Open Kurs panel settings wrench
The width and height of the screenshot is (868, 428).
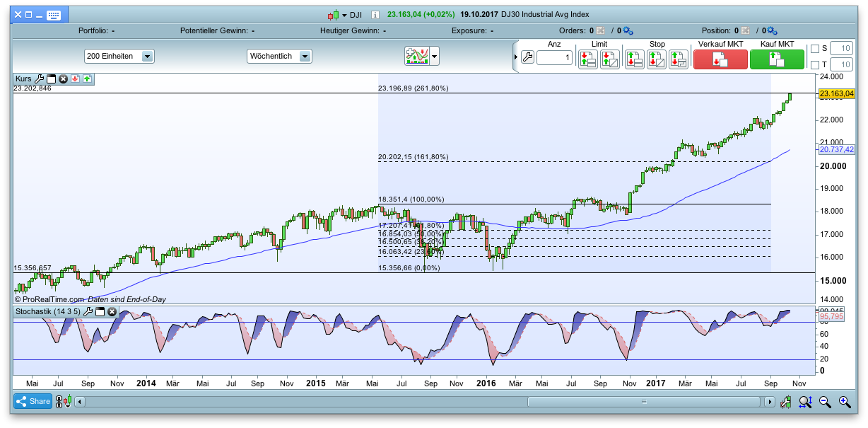pyautogui.click(x=39, y=79)
